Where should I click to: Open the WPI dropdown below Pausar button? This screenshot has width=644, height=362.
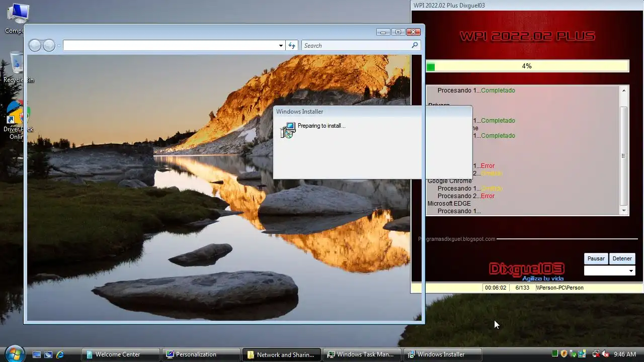coord(609,271)
